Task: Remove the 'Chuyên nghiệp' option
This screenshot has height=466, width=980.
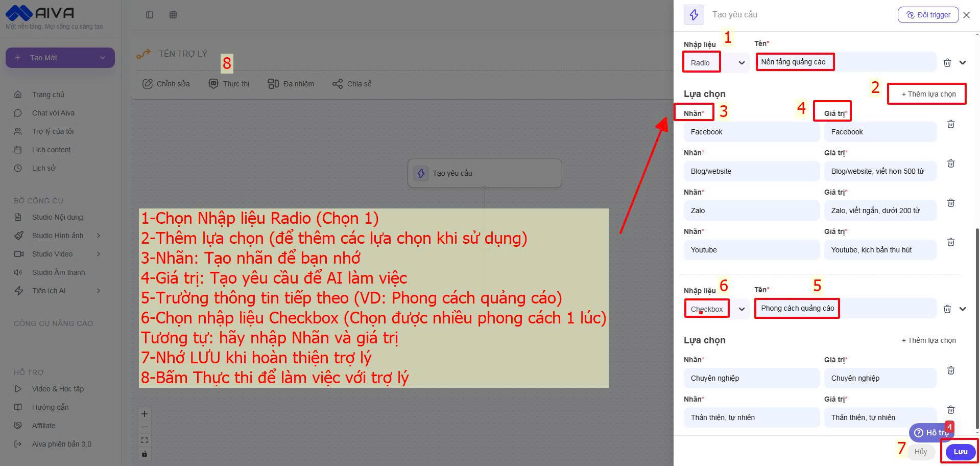Action: tap(950, 370)
